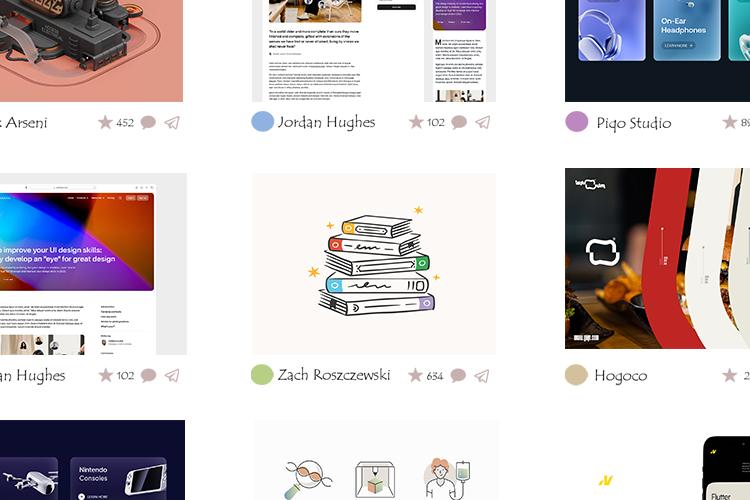750x500 pixels.
Task: Click the share icon under the UI design skills shot
Action: [172, 376]
